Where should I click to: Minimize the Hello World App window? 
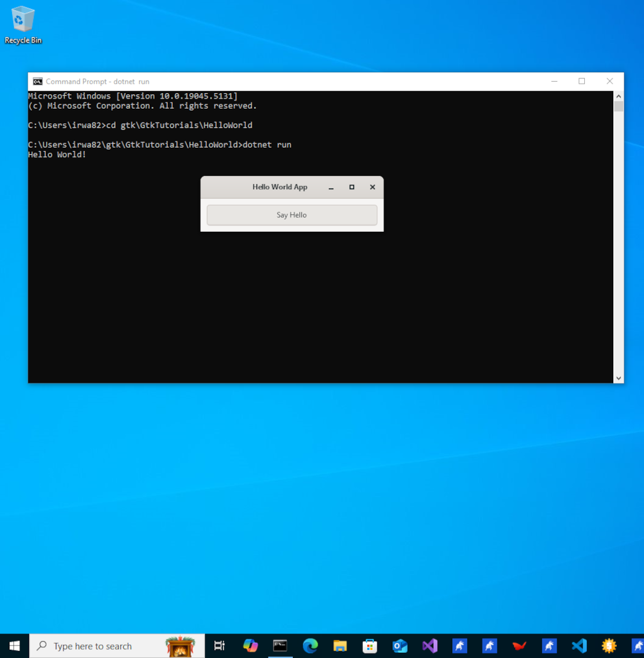coord(331,187)
